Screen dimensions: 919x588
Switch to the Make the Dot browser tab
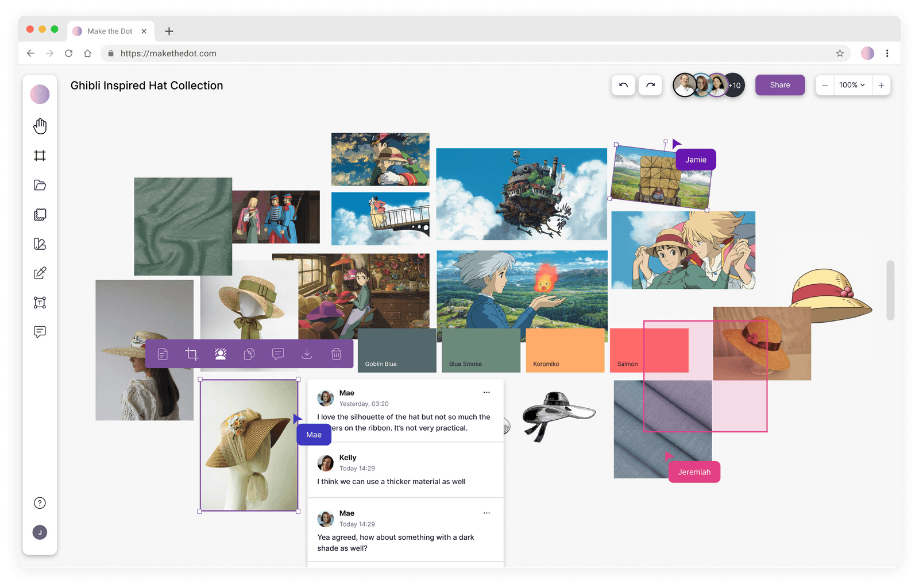[x=110, y=31]
